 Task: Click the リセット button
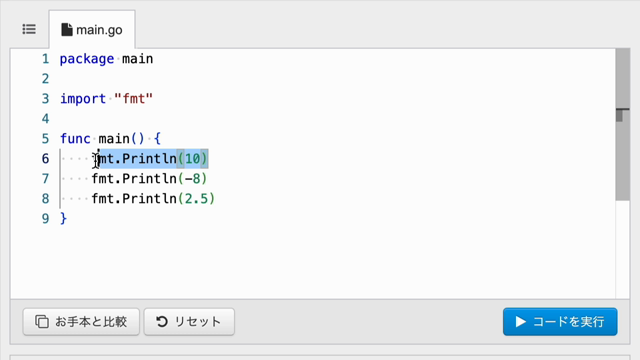[x=189, y=322]
